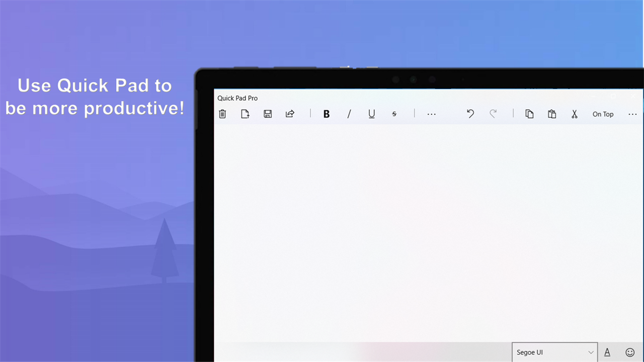Paste clipboard contents via the Paste icon
Viewport: 644px width, 362px height.
click(551, 114)
